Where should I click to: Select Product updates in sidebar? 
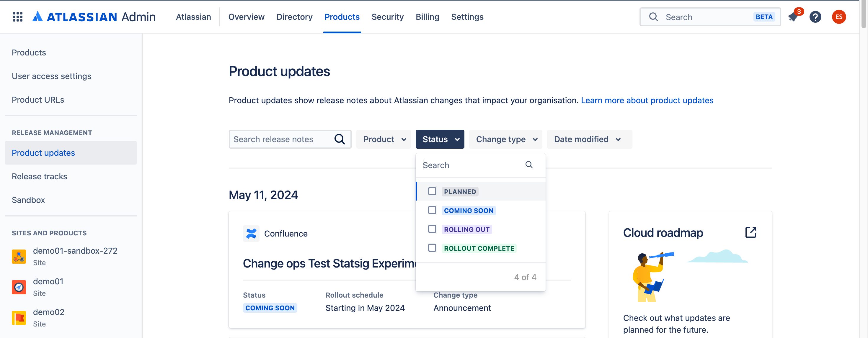pyautogui.click(x=71, y=153)
